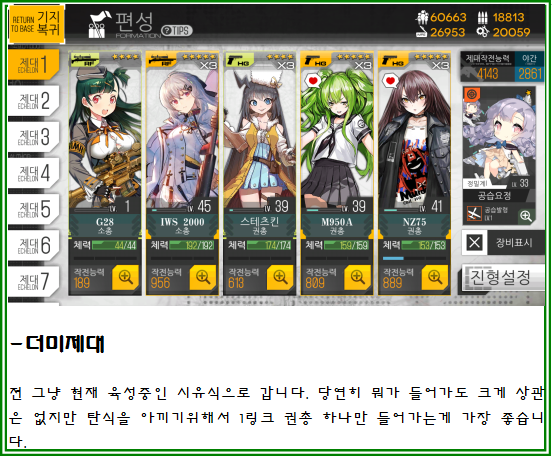Image resolution: width=552 pixels, height=457 pixels.
Task: Click the IWS 2000 health bar
Action: tap(192, 245)
